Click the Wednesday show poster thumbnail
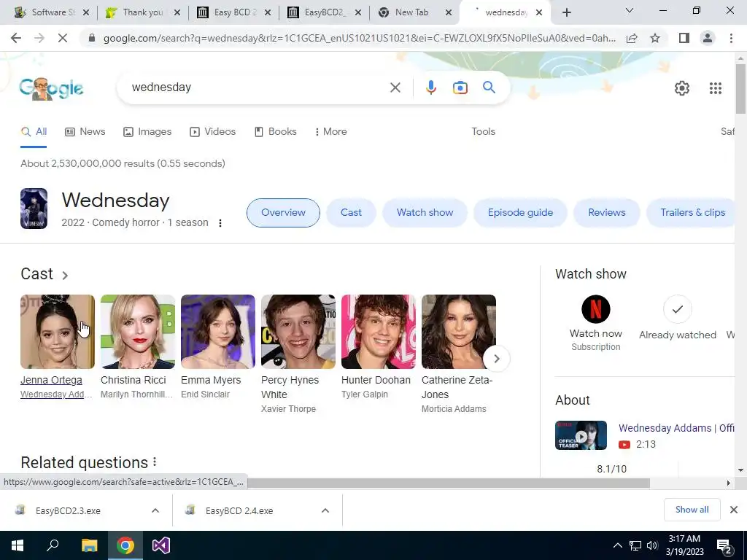 (34, 209)
